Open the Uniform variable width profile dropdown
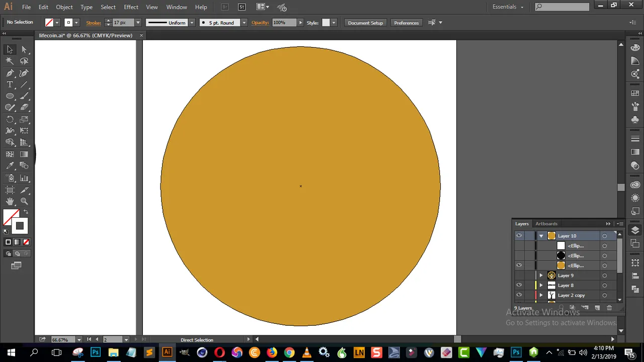Screen dimensions: 644x362 coord(191,23)
